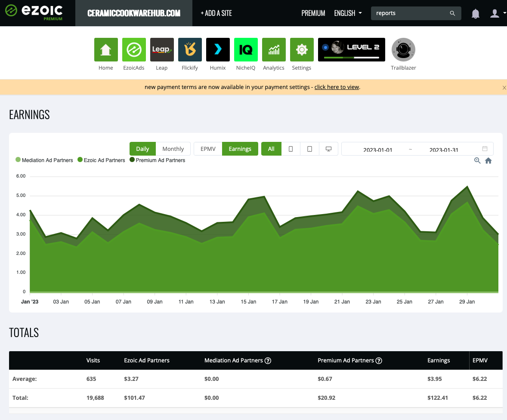
Task: Open the EzoicAds app icon
Action: pyautogui.click(x=134, y=49)
